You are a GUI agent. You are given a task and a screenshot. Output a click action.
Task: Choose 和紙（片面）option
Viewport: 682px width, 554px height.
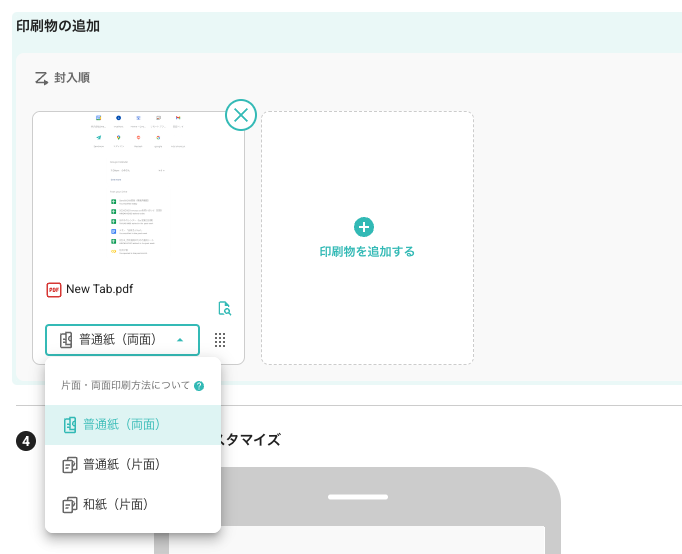[133, 505]
